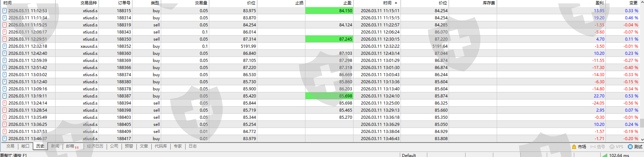Open the 邮箱 mailbox tab
The height and width of the screenshot is (157, 644).
tap(72, 146)
